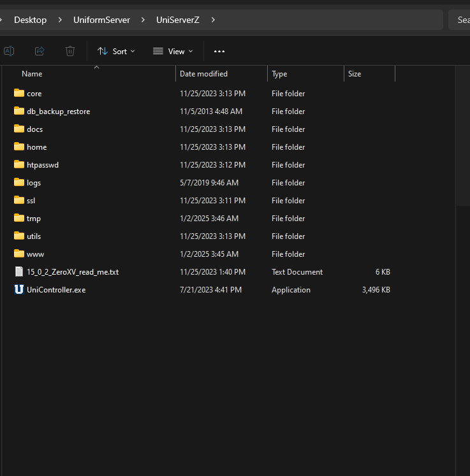Click the Rename icon in the toolbar
Viewport: 470px width, 476px height.
(x=9, y=51)
